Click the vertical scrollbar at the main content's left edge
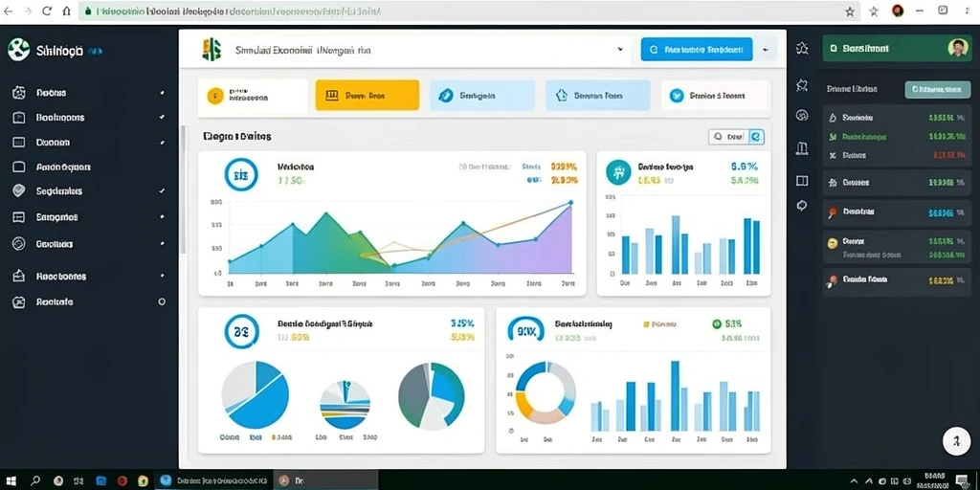The image size is (980, 490). (x=183, y=189)
